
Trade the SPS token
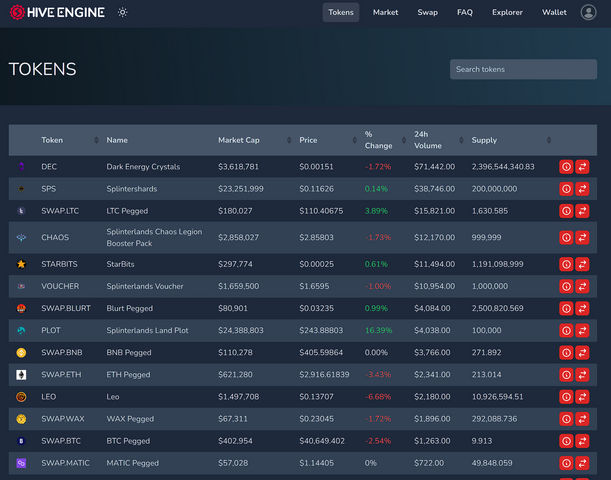(x=582, y=189)
